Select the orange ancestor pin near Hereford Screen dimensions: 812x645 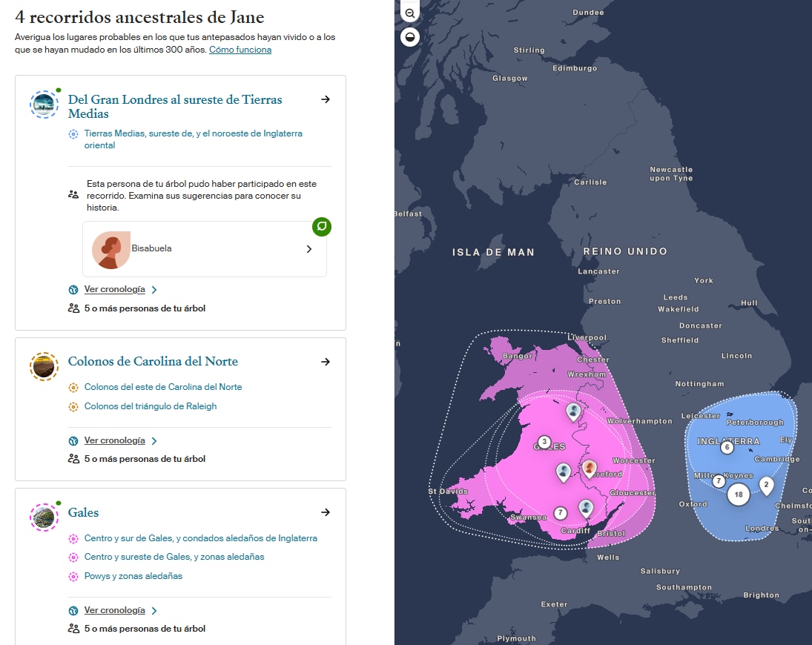(x=589, y=469)
